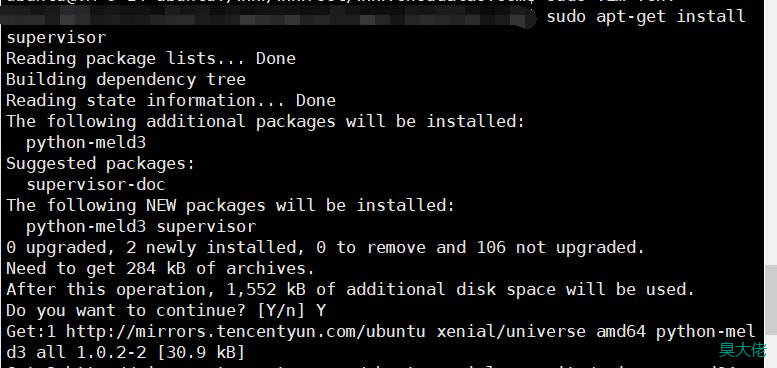Screen dimensions: 777x368
Task: Click the 'Suggested packages:' heading line
Action: pyautogui.click(x=101, y=163)
